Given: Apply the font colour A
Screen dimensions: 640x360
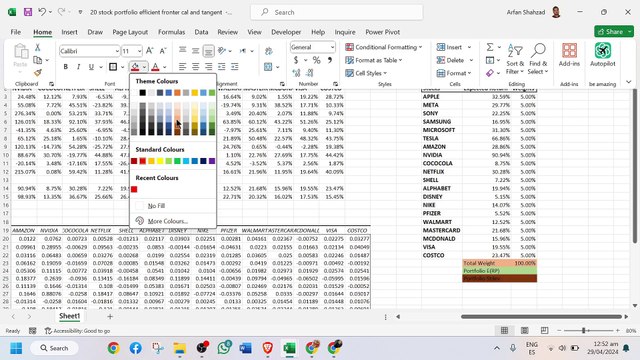Looking at the screenshot, I should coord(155,67).
